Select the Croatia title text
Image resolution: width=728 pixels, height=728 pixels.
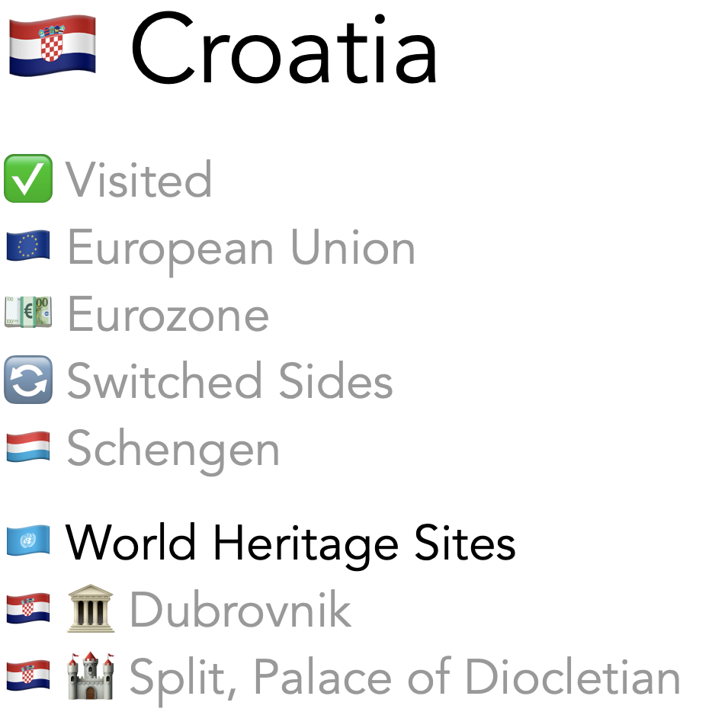(x=284, y=50)
